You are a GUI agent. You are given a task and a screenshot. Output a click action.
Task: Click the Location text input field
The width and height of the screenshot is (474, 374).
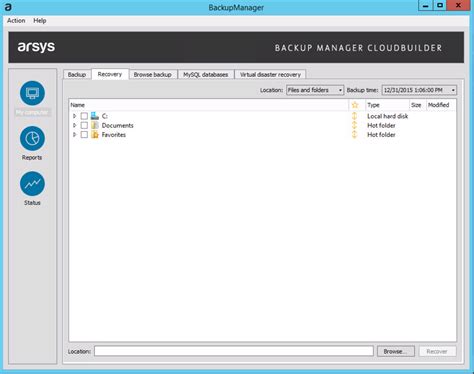click(x=234, y=351)
